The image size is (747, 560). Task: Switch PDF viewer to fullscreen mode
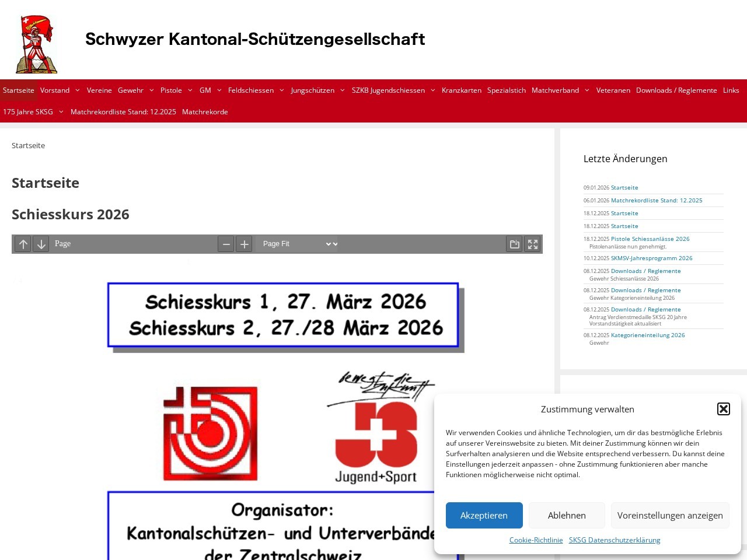click(x=533, y=244)
